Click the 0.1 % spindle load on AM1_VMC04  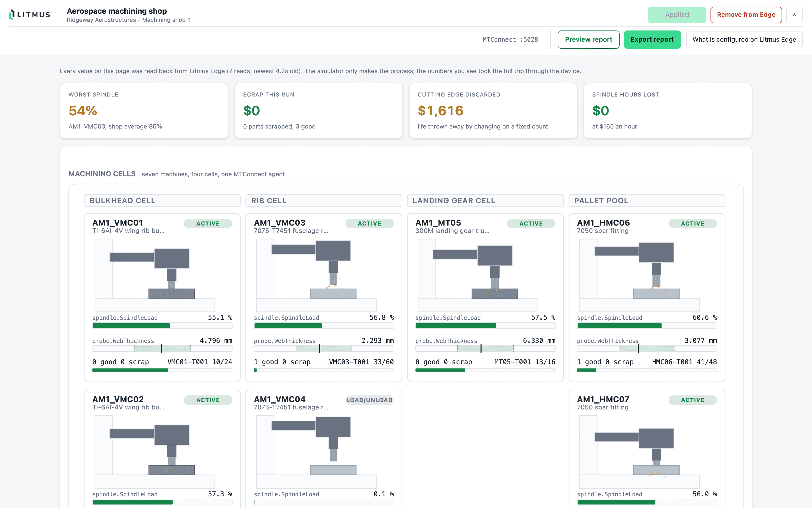pyautogui.click(x=383, y=494)
